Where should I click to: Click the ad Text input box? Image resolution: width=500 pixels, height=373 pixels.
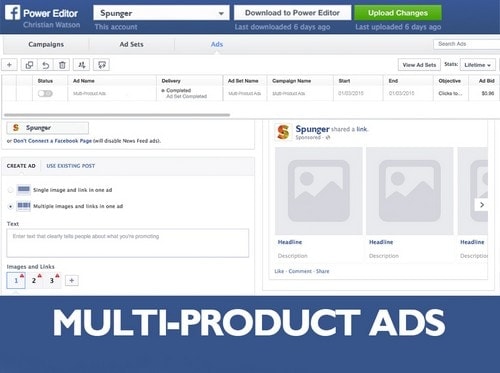128,243
